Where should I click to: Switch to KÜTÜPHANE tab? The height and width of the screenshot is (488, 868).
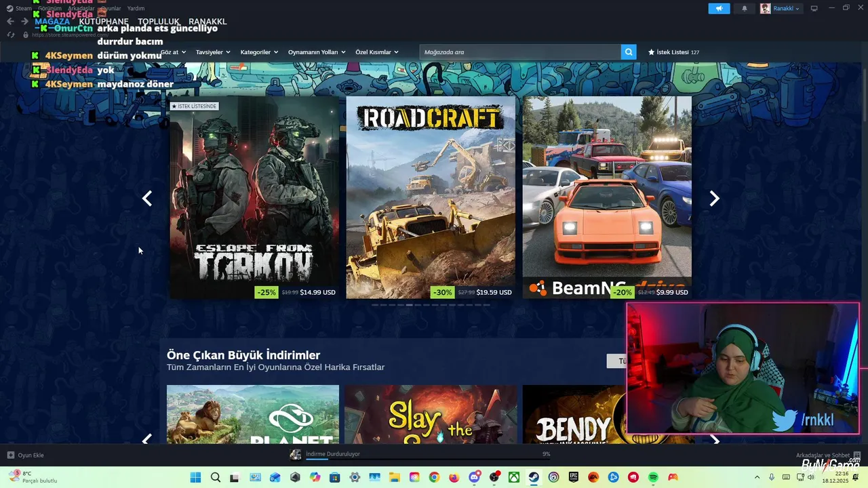click(104, 22)
